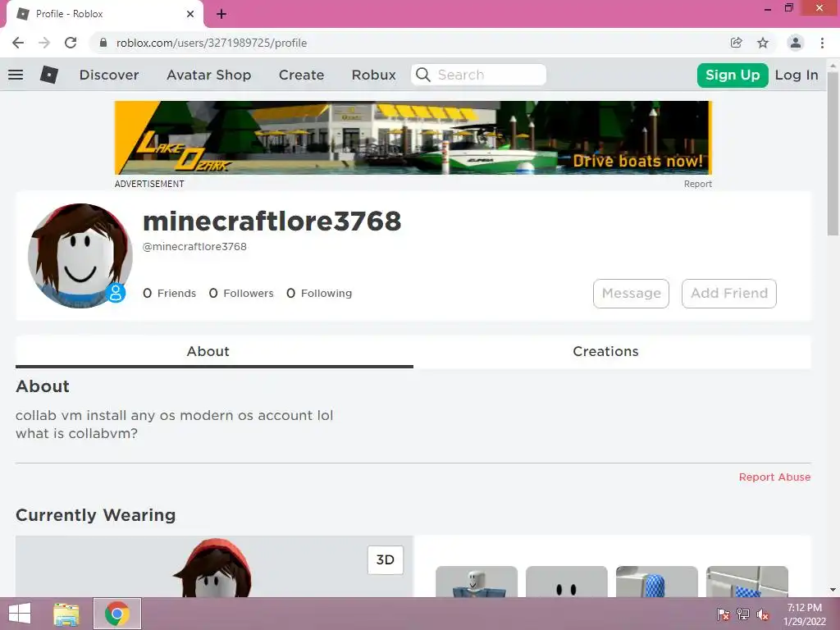Open the Roblox hamburger navigation menu
Image resolution: width=840 pixels, height=630 pixels.
[x=16, y=75]
